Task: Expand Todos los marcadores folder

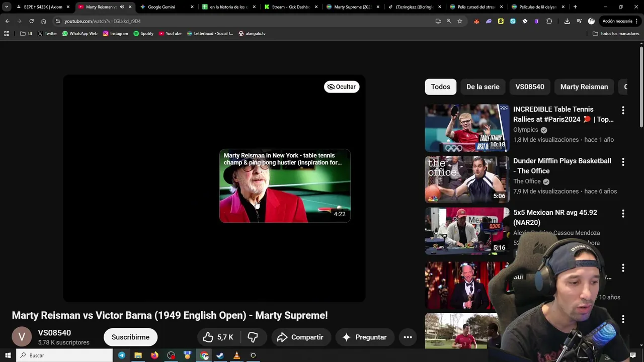Action: click(x=616, y=33)
